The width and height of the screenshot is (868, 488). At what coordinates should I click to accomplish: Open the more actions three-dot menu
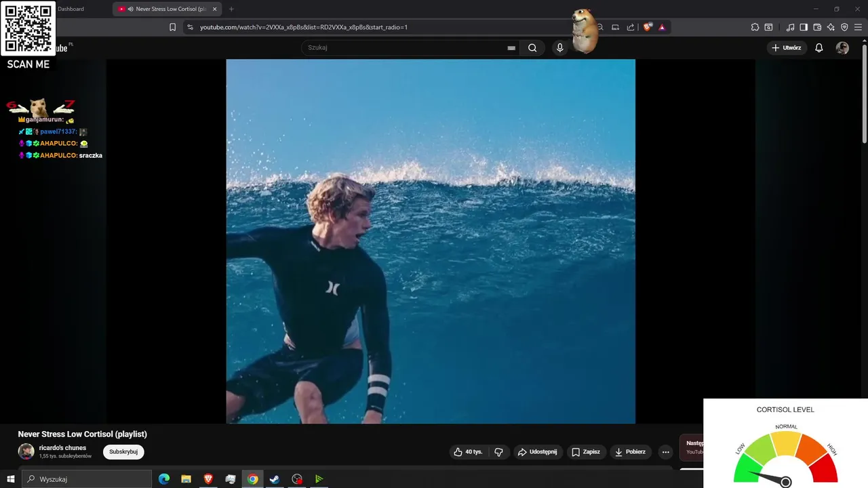[666, 451]
